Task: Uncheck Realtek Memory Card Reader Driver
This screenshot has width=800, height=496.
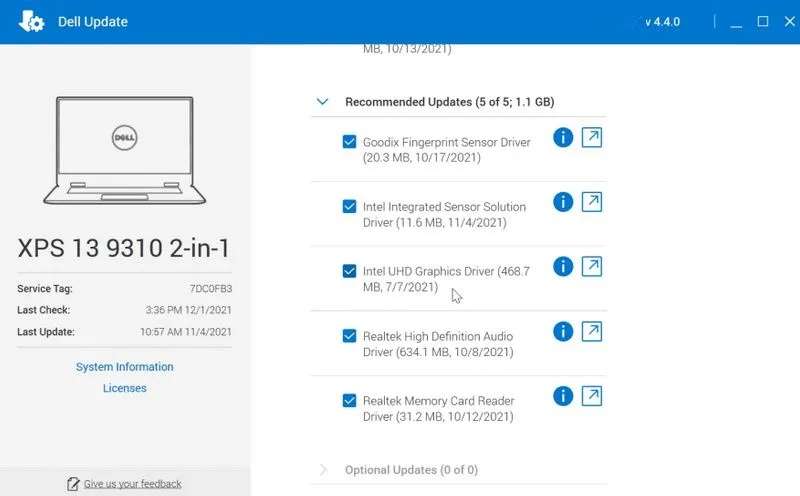Action: point(349,401)
